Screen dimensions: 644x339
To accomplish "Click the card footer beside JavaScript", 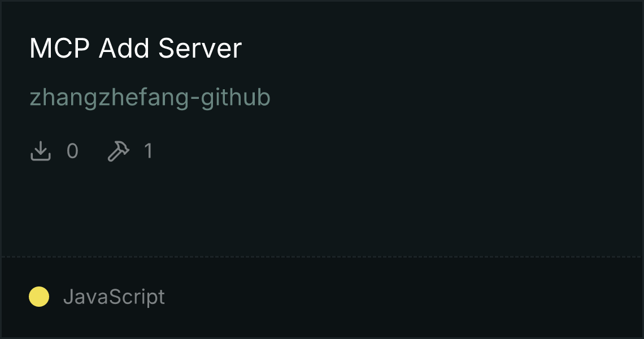I will point(402,297).
